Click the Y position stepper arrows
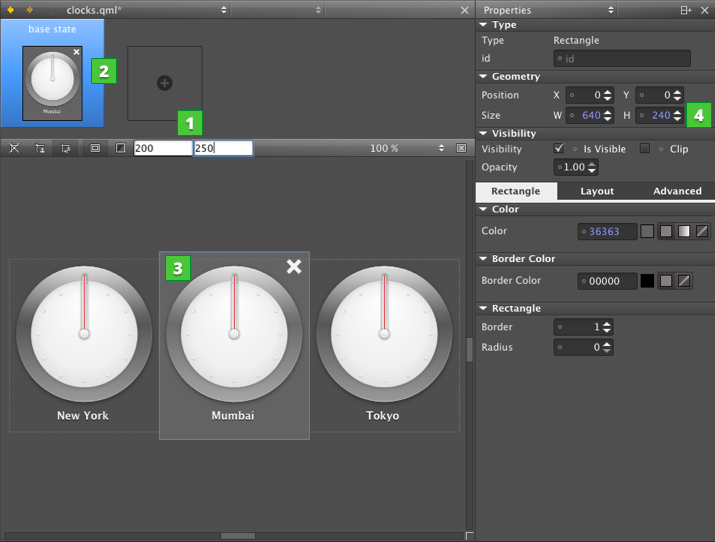The image size is (715, 542). point(678,95)
